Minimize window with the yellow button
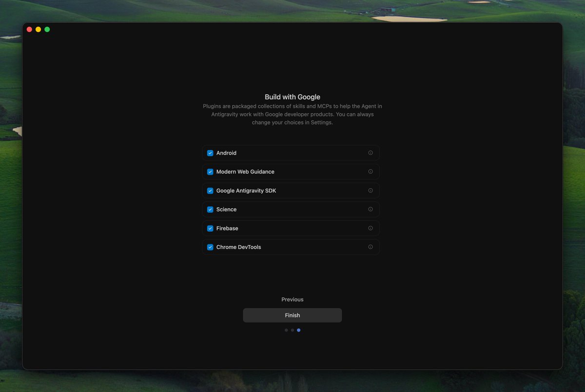 click(x=38, y=29)
